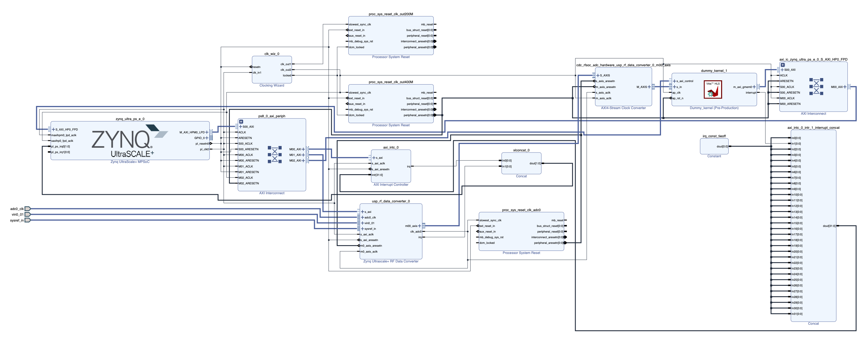
Task: Expand S00_AXI on axi_ic_zynq_ultra_ps_e_0 interconnect
Action: click(782, 70)
